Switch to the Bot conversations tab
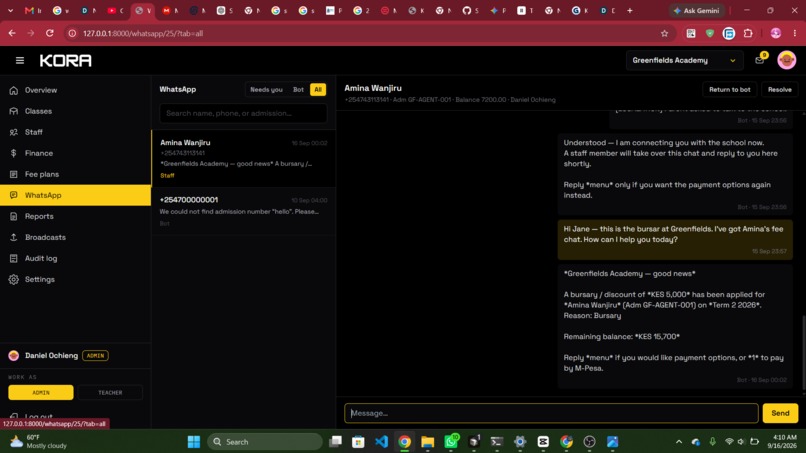The height and width of the screenshot is (453, 806). point(298,89)
